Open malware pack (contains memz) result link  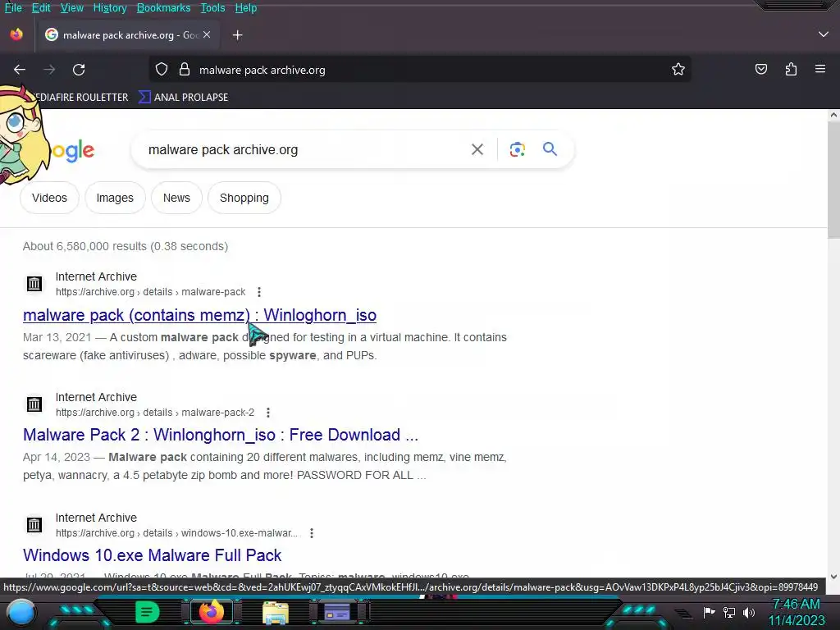coord(199,315)
